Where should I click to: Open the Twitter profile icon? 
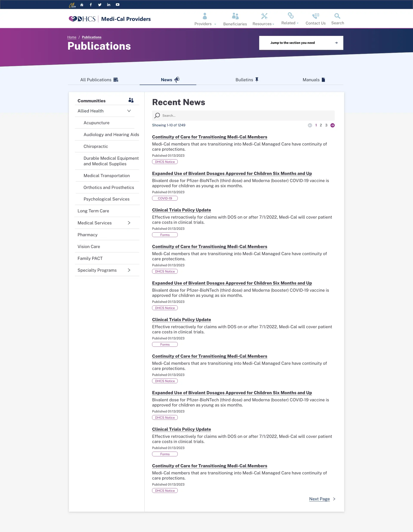click(99, 4)
